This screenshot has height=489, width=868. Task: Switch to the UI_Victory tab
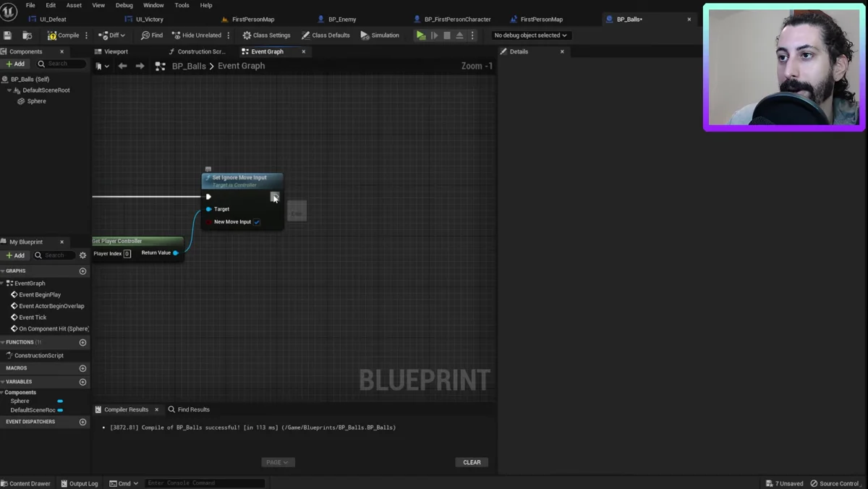coord(150,20)
